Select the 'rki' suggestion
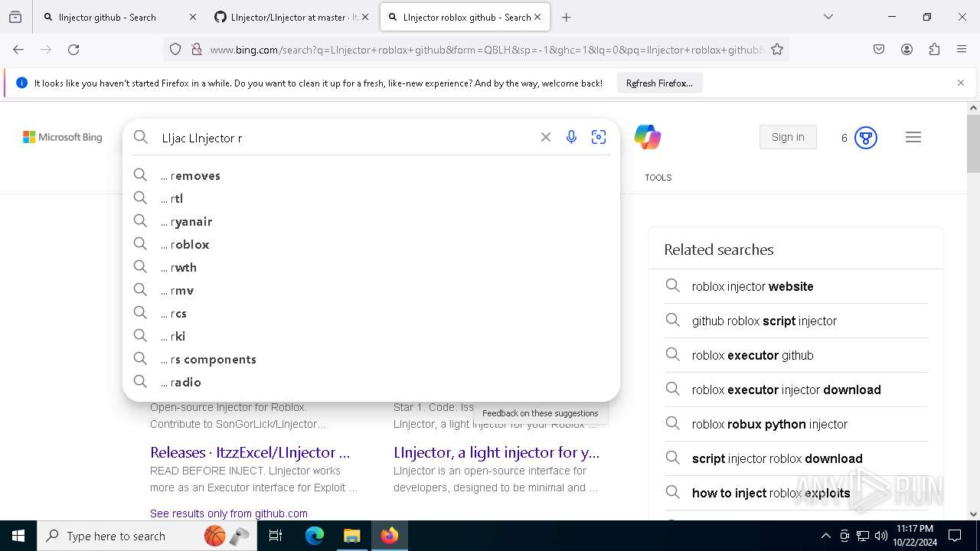Image resolution: width=980 pixels, height=551 pixels. [x=371, y=336]
